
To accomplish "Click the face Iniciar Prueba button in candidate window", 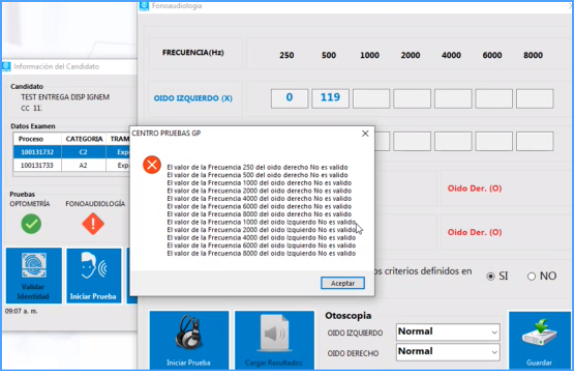I will coord(94,275).
